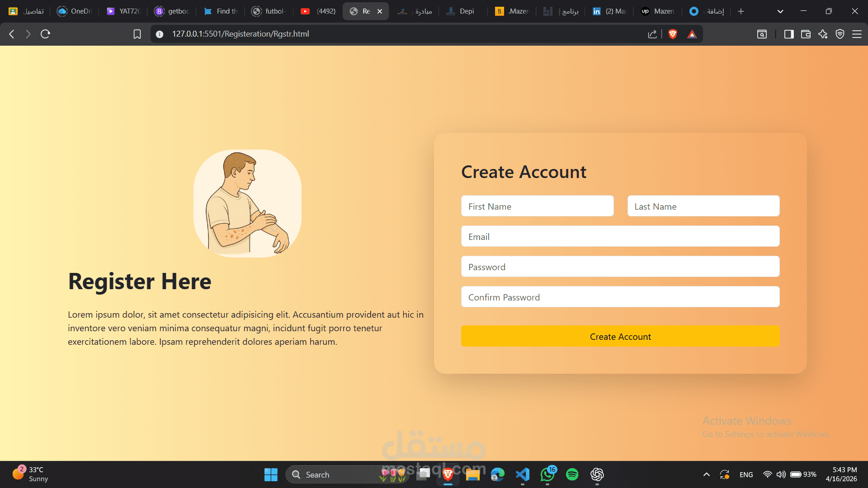Image resolution: width=868 pixels, height=488 pixels.
Task: Open the volume speaker icon
Action: [781, 474]
